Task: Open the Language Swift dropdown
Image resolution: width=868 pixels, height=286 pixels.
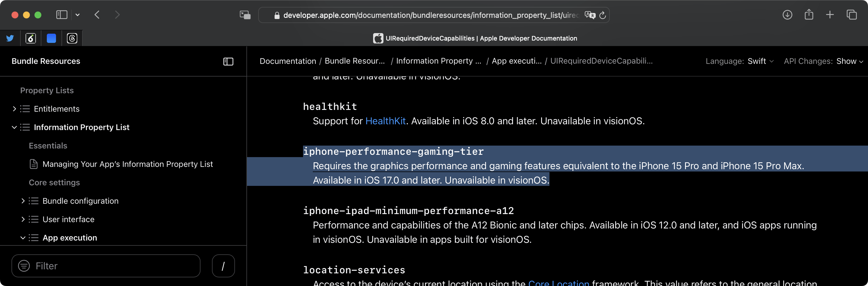Action: [x=761, y=61]
